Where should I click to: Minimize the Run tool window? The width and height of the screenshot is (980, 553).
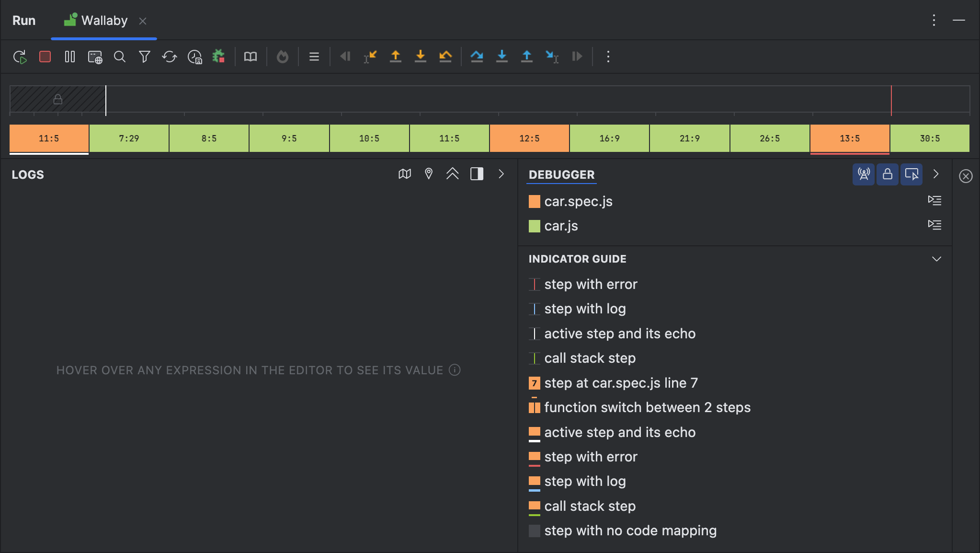click(959, 20)
